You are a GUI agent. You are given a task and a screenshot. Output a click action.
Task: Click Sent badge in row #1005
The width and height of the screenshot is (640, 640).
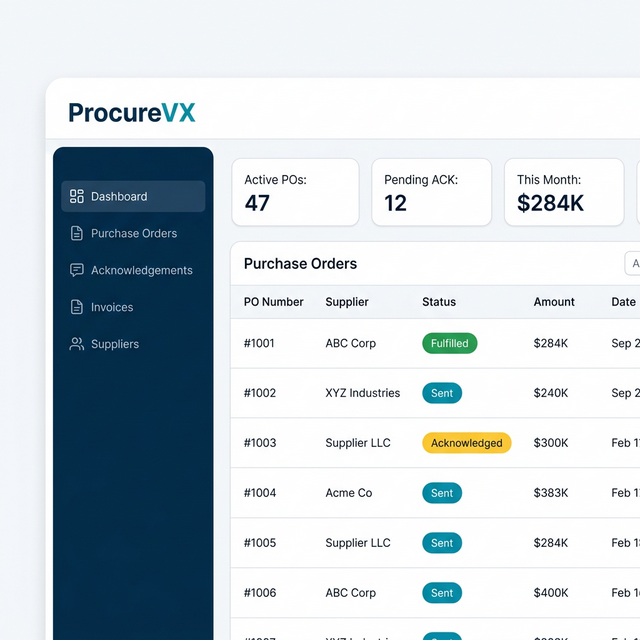click(x=442, y=543)
